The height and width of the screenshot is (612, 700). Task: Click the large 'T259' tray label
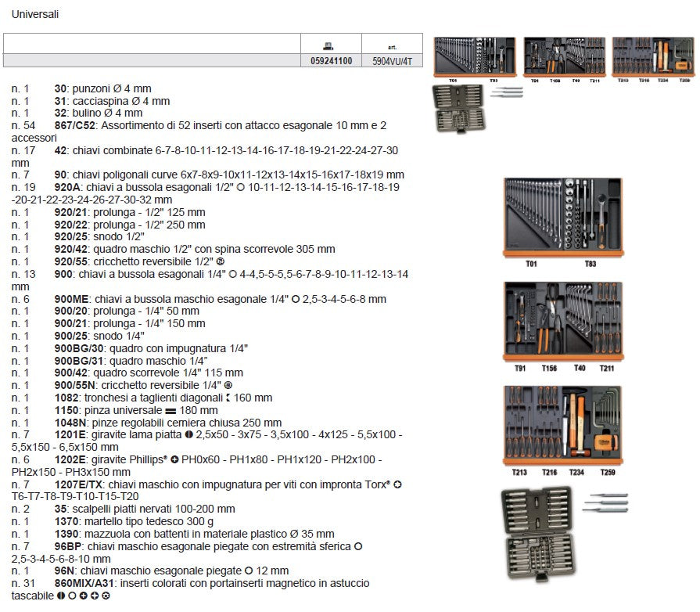[x=608, y=472]
